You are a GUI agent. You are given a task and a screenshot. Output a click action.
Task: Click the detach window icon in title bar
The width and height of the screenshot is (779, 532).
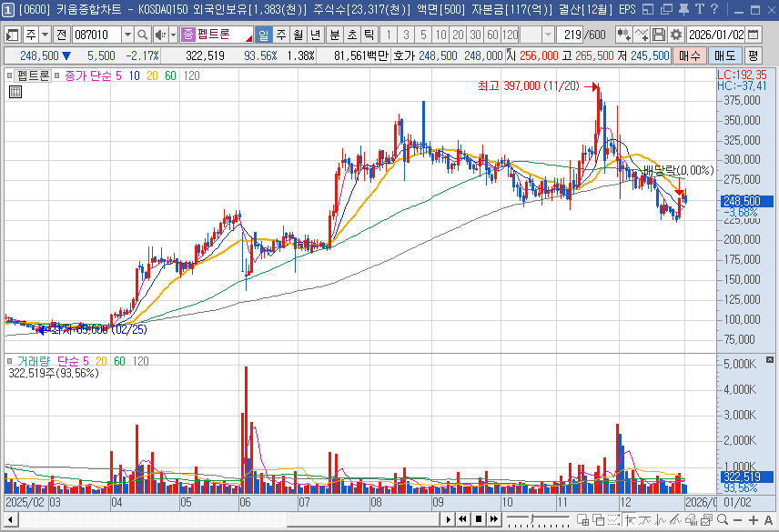pyautogui.click(x=666, y=9)
